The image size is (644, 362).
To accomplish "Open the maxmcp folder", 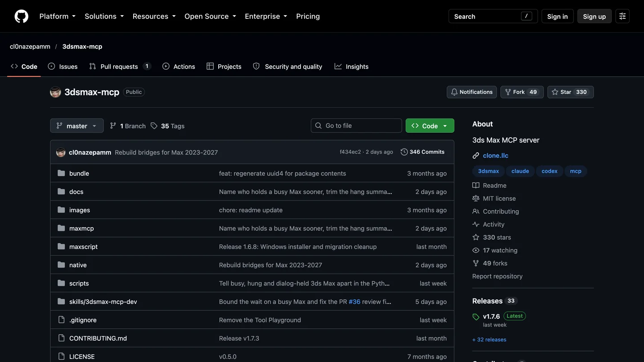I will [81, 228].
